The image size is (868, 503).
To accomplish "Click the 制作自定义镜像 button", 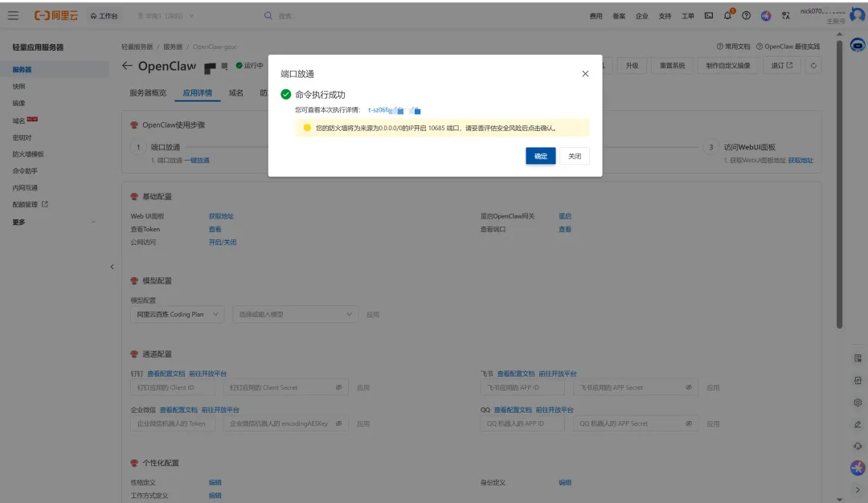I will 728,65.
